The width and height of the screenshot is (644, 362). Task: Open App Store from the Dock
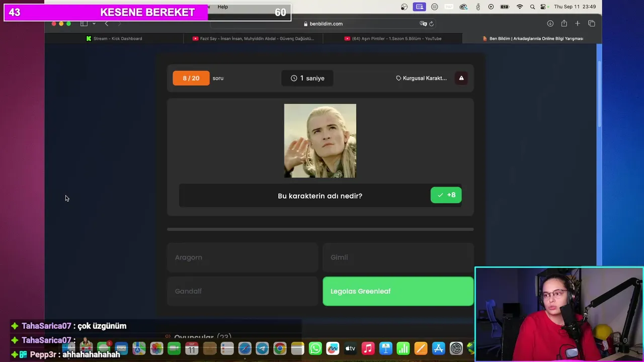pos(438,348)
